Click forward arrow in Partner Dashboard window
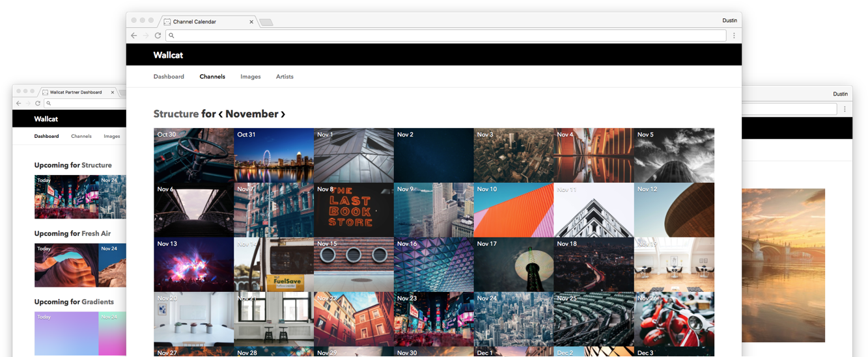This screenshot has height=357, width=868. 28,103
